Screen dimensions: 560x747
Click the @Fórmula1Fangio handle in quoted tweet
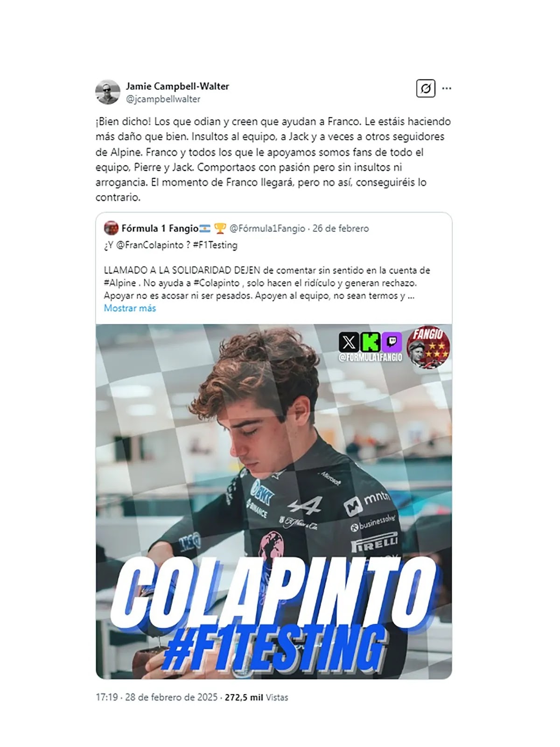coord(267,228)
